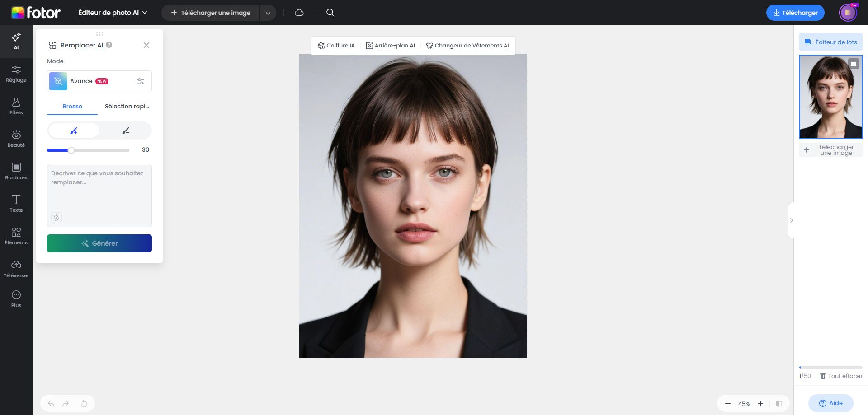Adjust the brush size slider
Image resolution: width=868 pixels, height=415 pixels.
(71, 150)
